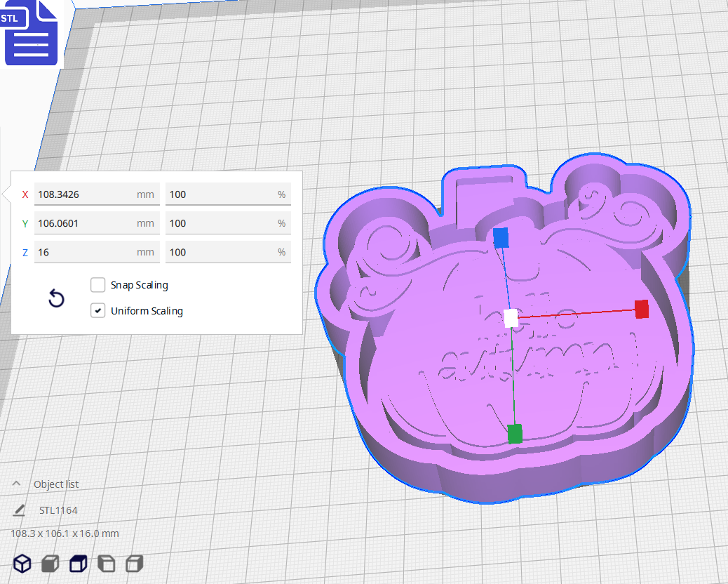Toggle the Snap Scaling checkbox on
Image resolution: width=728 pixels, height=584 pixels.
click(97, 285)
